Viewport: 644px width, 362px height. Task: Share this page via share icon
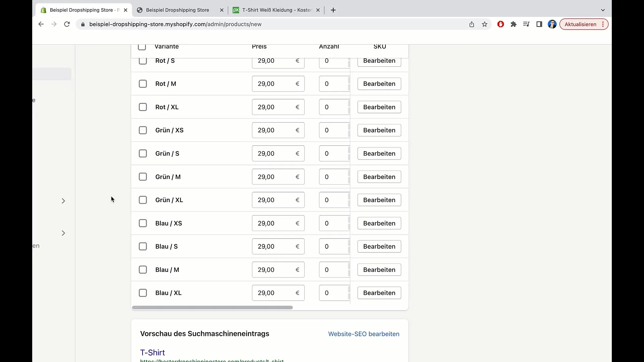[472, 24]
